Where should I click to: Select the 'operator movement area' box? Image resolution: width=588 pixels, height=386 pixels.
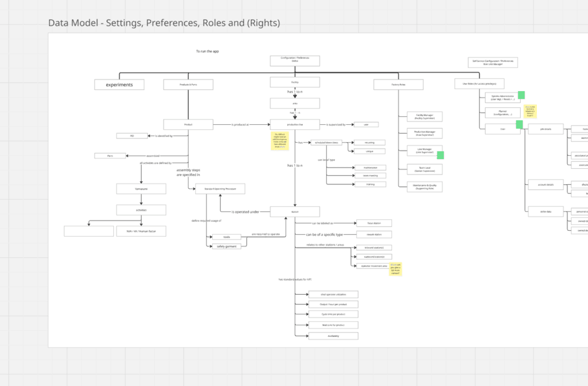coord(373,266)
